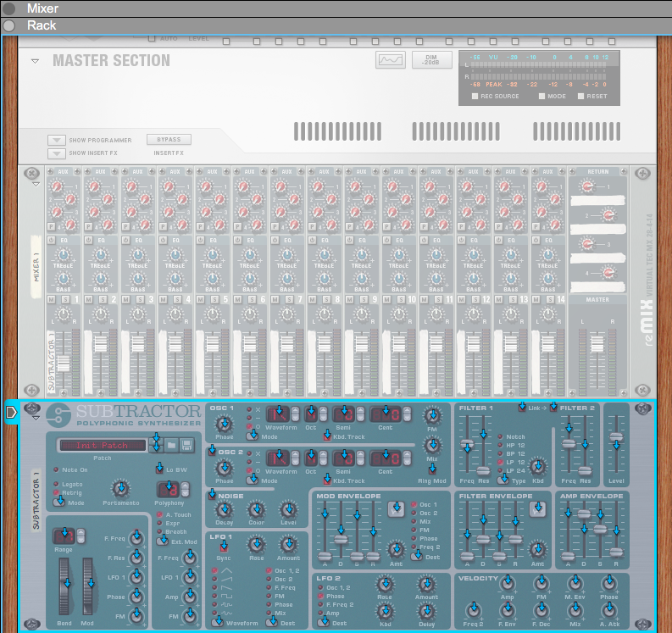This screenshot has height=633, width=672.
Task: Click the Master Section waveform display icon
Action: (390, 60)
